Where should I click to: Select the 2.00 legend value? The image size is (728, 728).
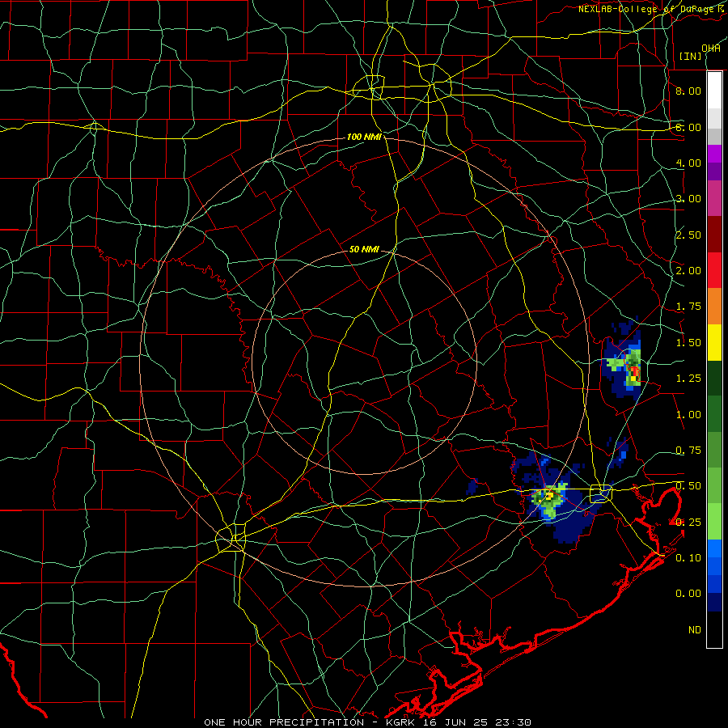688,271
